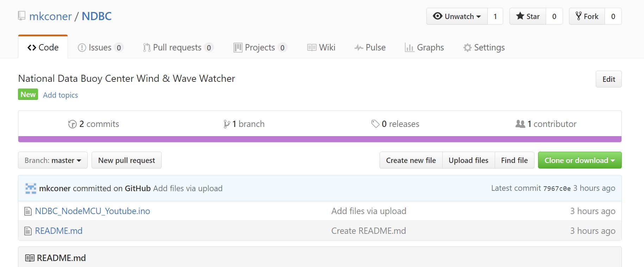View the 1 branch list
This screenshot has height=267, width=644.
tap(244, 124)
